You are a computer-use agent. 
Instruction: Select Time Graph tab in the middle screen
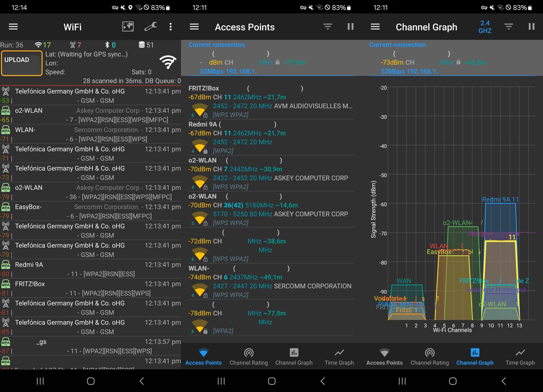(339, 357)
